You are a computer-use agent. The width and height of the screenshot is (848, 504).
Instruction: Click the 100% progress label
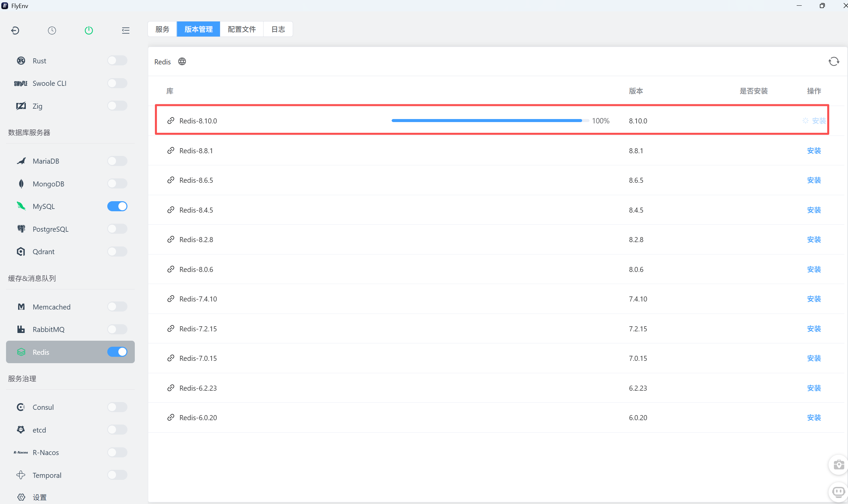[x=601, y=121]
